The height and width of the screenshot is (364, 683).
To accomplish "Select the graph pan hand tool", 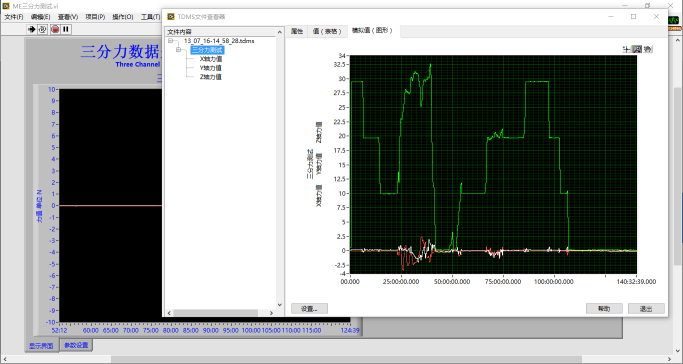I will point(647,49).
